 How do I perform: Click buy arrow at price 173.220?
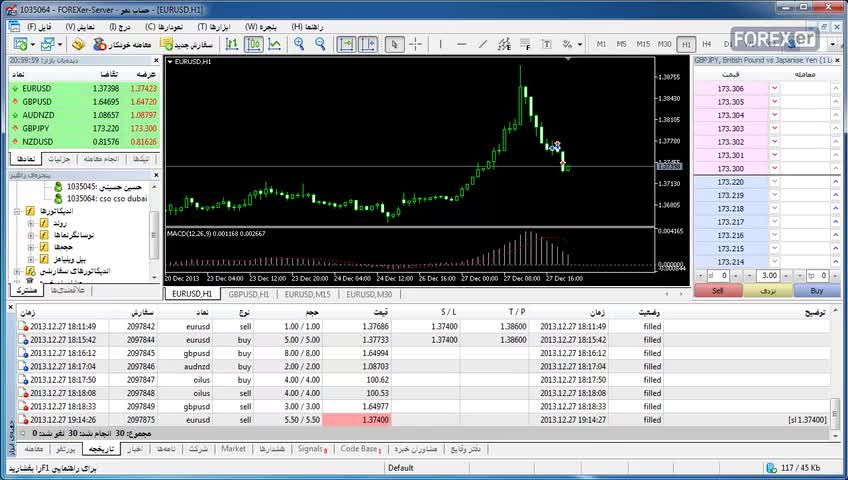(836, 182)
